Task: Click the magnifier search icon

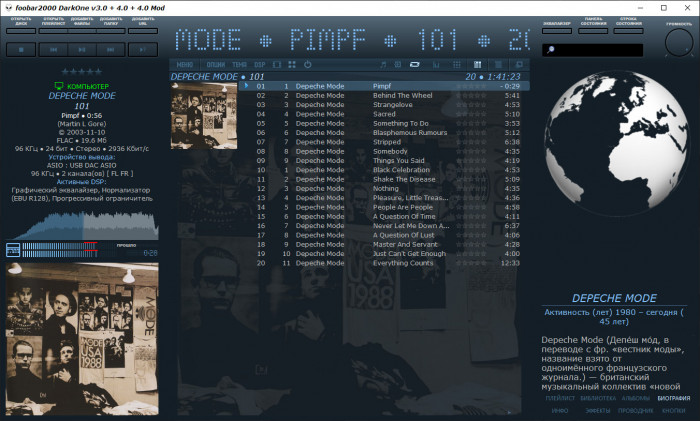Action: [x=550, y=50]
